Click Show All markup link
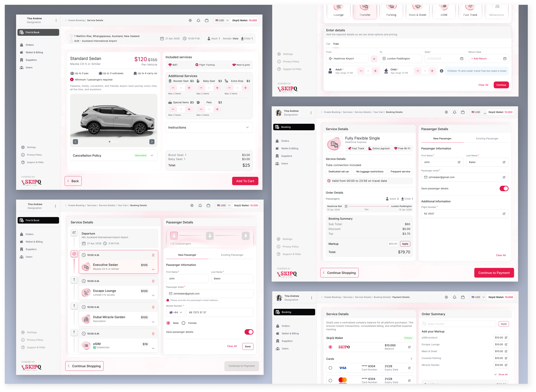This screenshot has height=392, width=536. pos(503,374)
